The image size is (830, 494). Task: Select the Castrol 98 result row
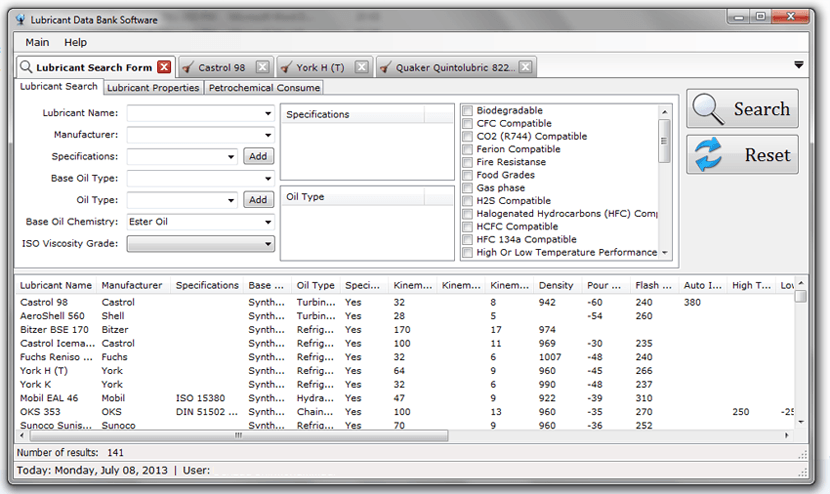(405, 302)
